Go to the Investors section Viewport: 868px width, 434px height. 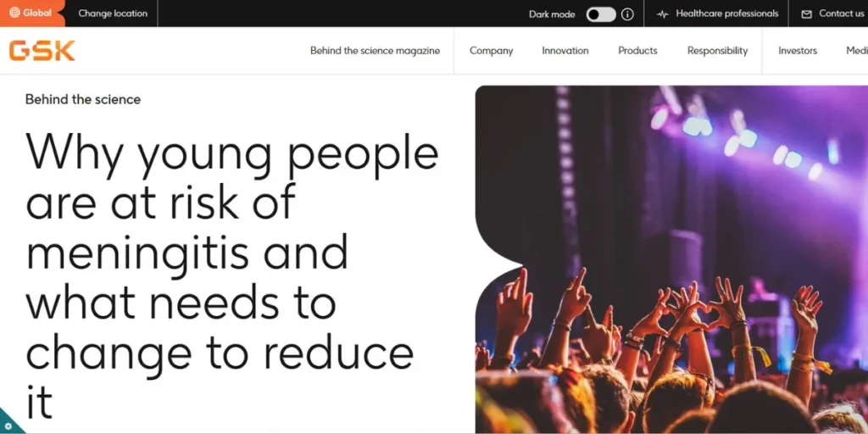coord(798,50)
